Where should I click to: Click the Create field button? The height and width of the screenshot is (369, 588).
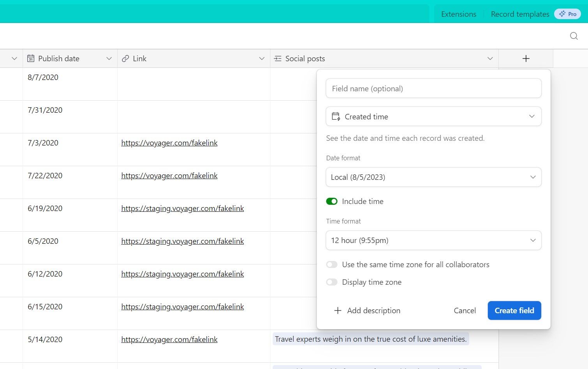pyautogui.click(x=514, y=310)
